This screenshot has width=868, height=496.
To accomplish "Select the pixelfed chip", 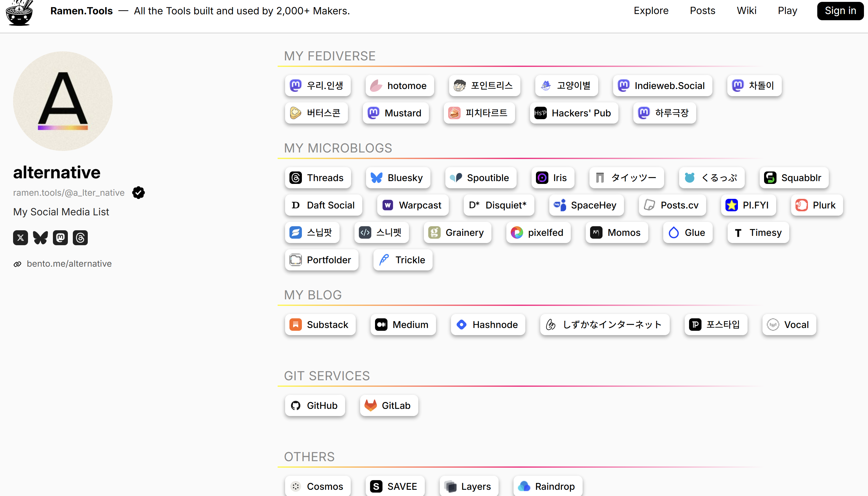I will (x=538, y=233).
